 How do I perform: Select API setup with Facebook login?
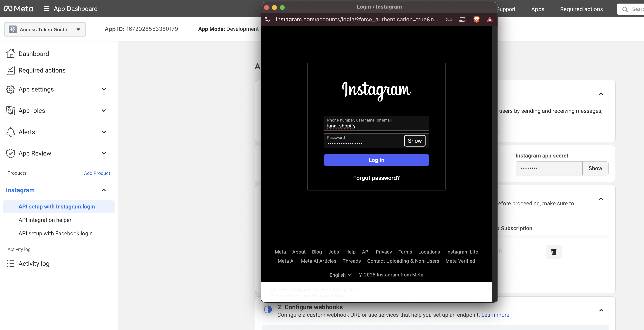pyautogui.click(x=55, y=233)
